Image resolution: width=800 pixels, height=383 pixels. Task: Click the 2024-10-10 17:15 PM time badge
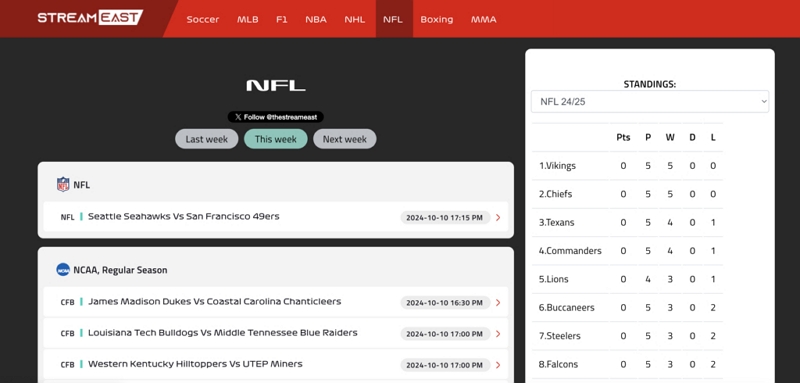coord(445,218)
